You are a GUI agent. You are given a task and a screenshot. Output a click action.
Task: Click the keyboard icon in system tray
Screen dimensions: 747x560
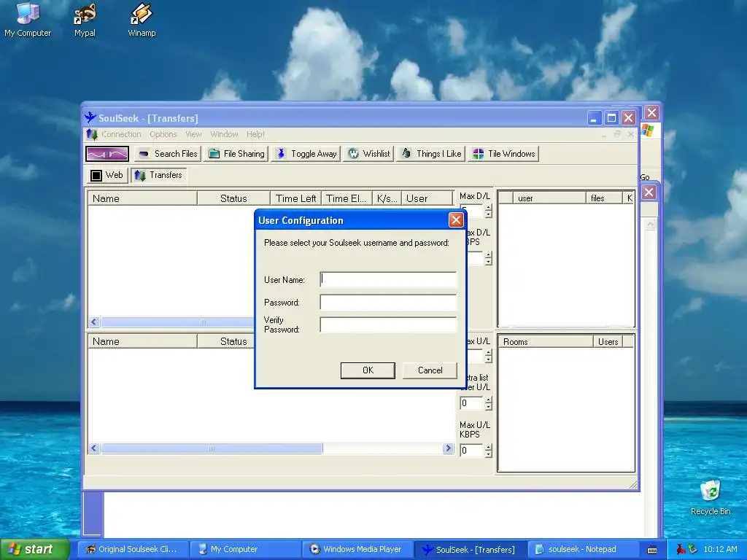[x=652, y=550]
